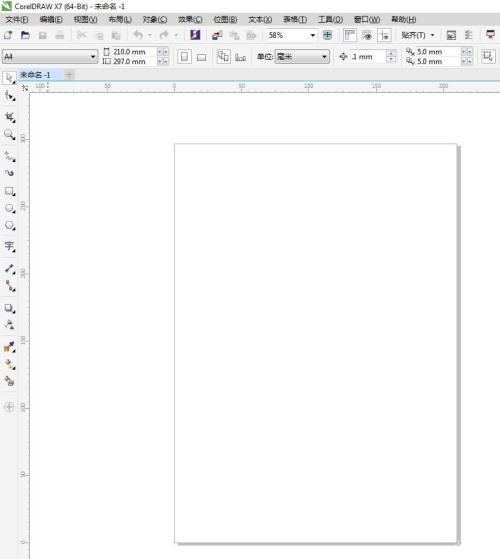Select the Pick tool in toolbox
The image size is (500, 559).
[9, 78]
